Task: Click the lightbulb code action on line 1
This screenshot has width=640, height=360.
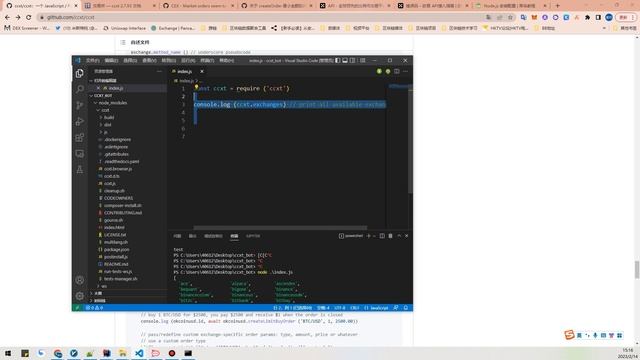Action: [x=196, y=87]
